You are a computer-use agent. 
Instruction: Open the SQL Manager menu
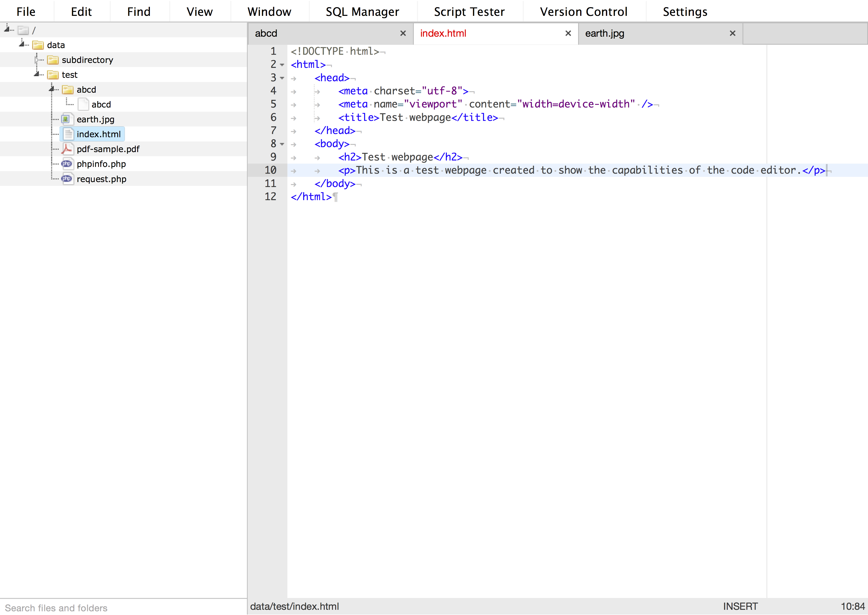(362, 12)
